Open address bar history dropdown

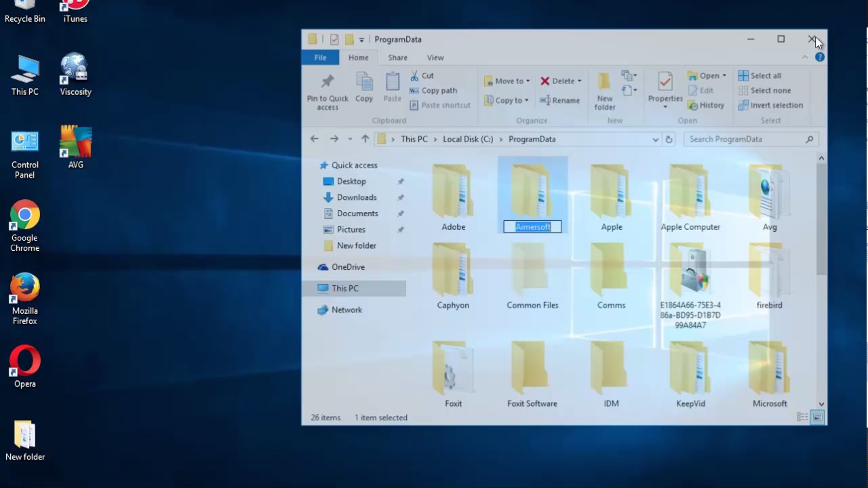coord(655,140)
